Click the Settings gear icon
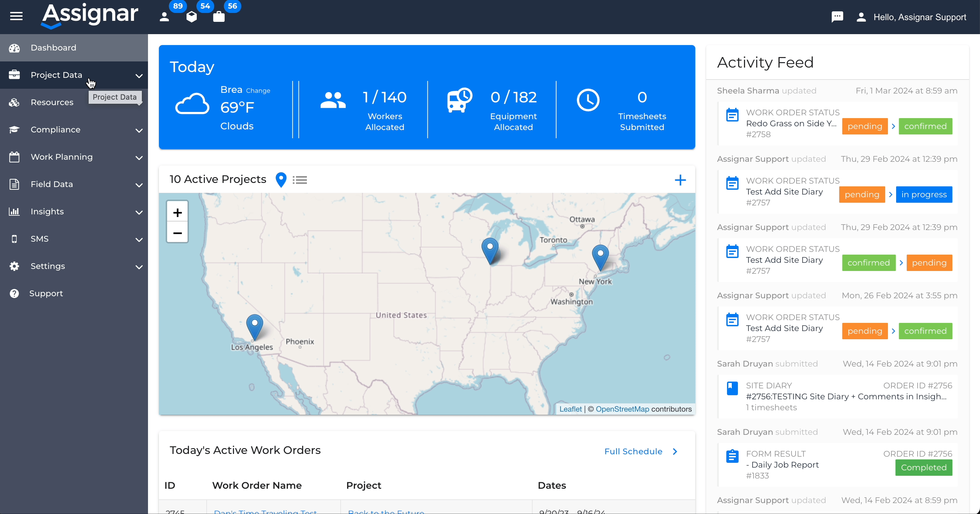Screen dimensions: 980x514 [x=14, y=266]
